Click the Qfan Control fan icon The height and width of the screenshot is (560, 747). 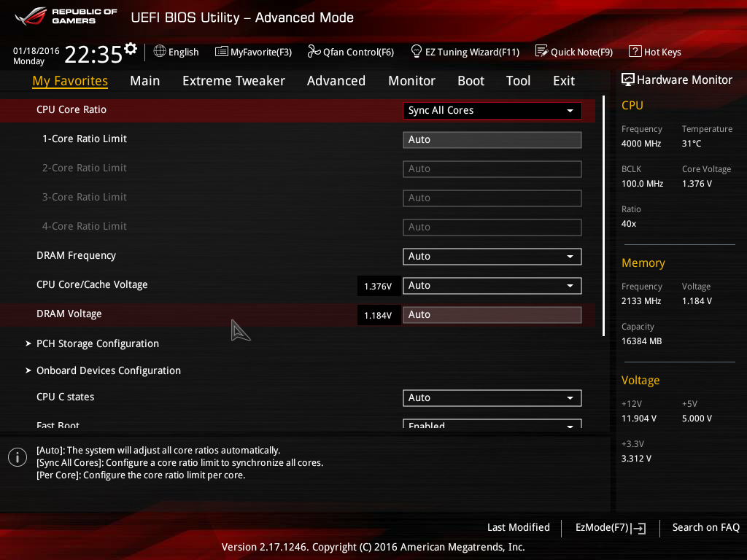(314, 51)
